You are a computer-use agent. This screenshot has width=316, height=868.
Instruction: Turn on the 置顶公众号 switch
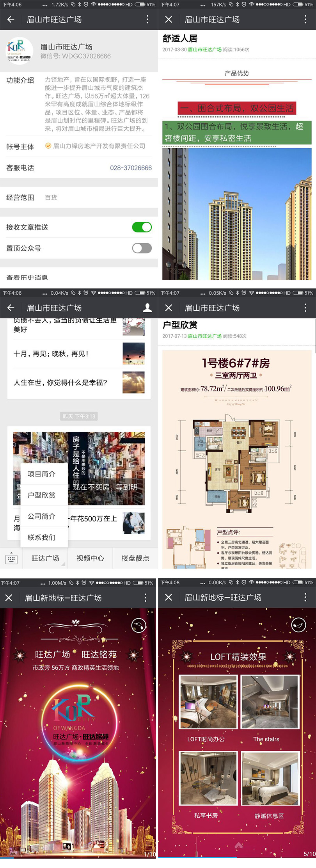(x=142, y=248)
